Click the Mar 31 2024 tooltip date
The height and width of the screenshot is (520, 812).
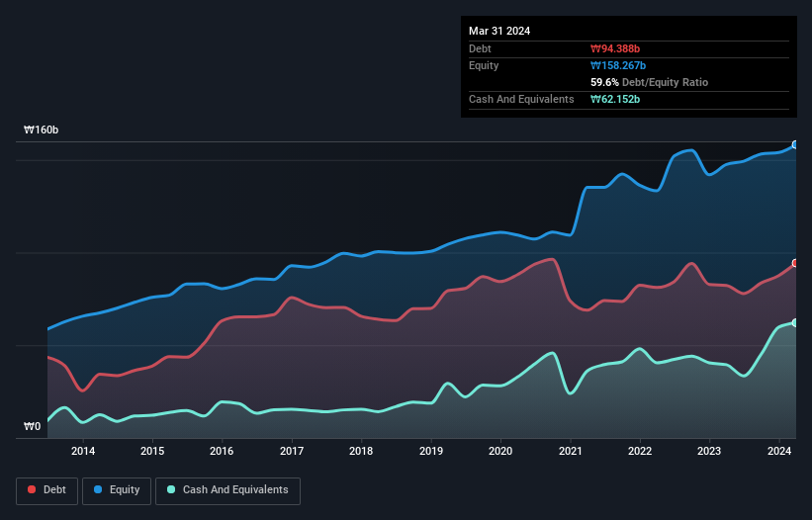click(x=499, y=31)
